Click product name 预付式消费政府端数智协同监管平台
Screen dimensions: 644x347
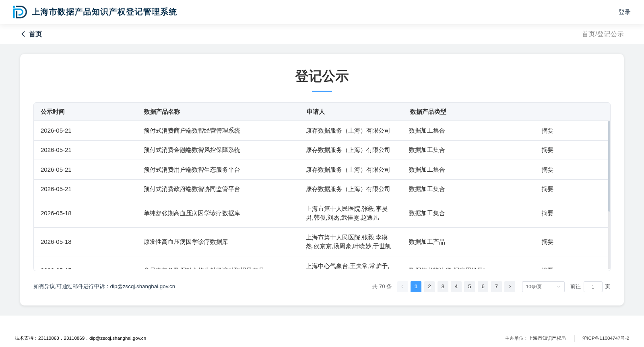(x=192, y=189)
